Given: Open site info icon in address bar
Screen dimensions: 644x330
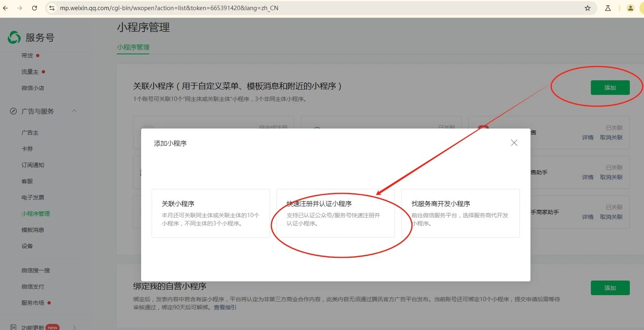Looking at the screenshot, I should 52,8.
